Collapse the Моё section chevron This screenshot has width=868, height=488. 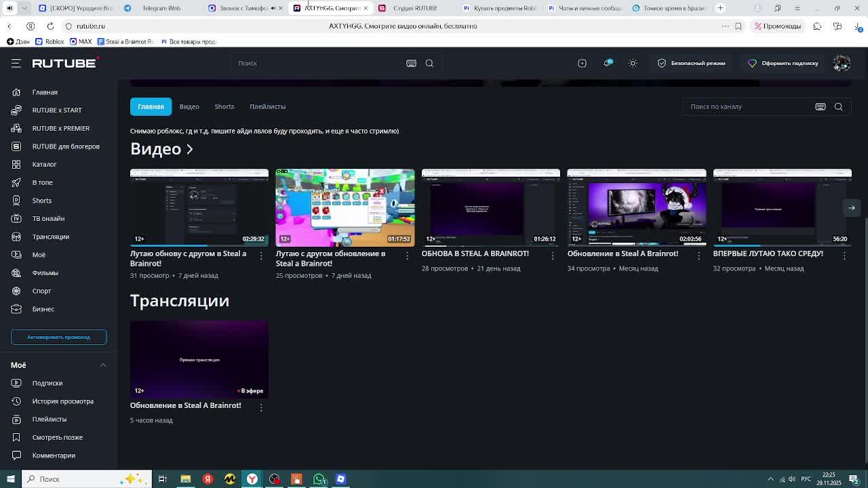point(103,365)
